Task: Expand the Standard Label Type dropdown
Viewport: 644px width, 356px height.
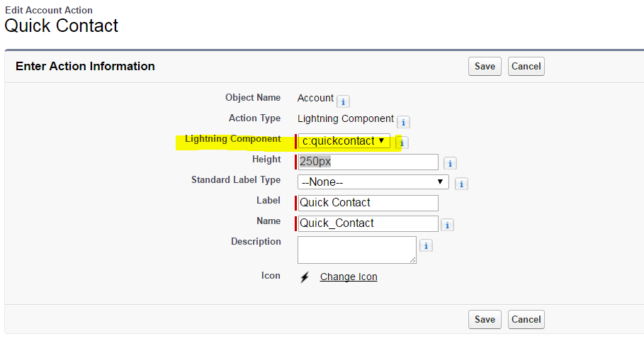Action: pyautogui.click(x=373, y=182)
